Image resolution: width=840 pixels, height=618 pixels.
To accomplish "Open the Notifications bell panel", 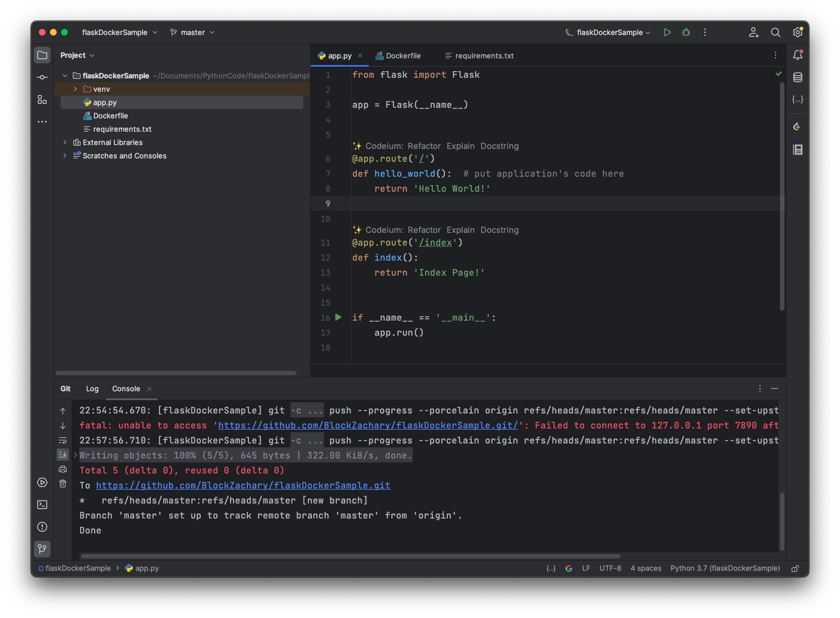I will tap(798, 55).
